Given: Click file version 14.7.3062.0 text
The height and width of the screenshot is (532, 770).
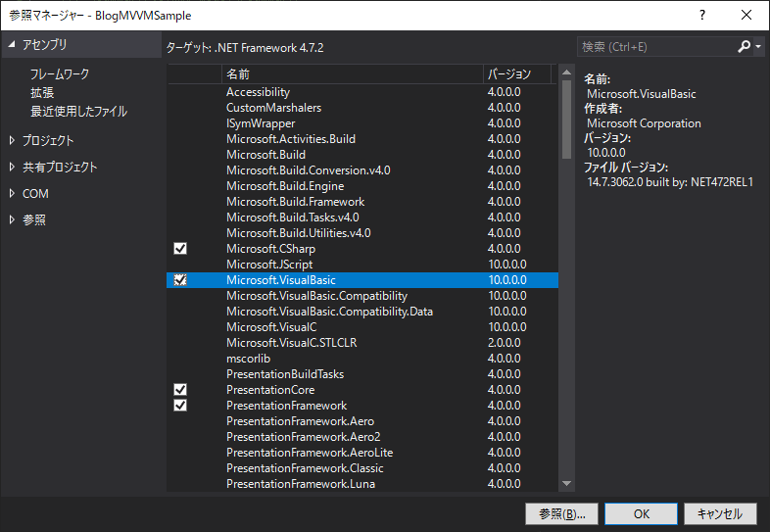Looking at the screenshot, I should click(670, 182).
